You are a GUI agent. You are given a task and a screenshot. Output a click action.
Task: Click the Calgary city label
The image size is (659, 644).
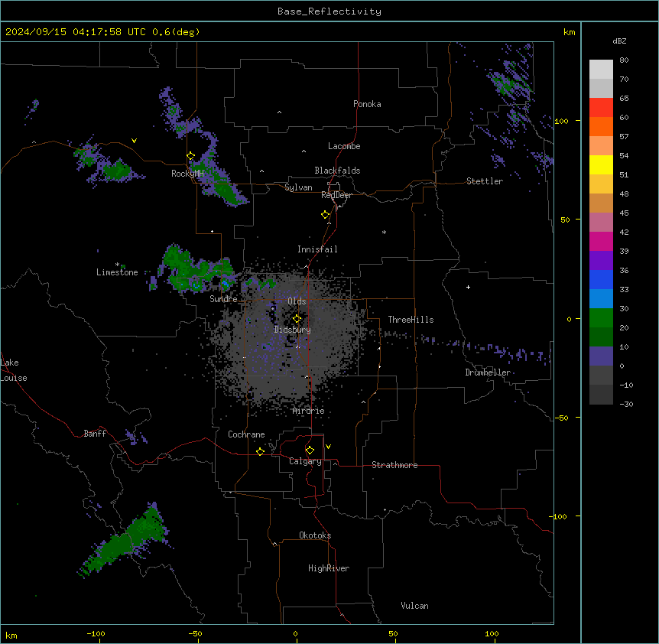[x=305, y=461]
